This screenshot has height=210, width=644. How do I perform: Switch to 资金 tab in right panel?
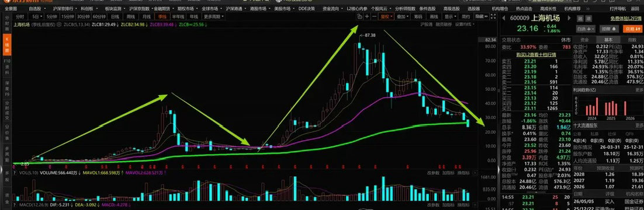pyautogui.click(x=584, y=40)
